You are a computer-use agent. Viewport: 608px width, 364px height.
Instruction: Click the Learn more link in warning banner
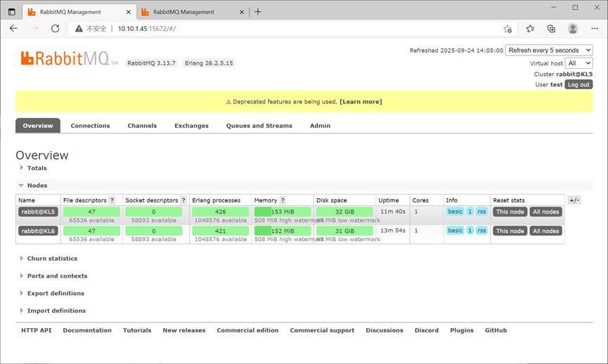coord(361,102)
